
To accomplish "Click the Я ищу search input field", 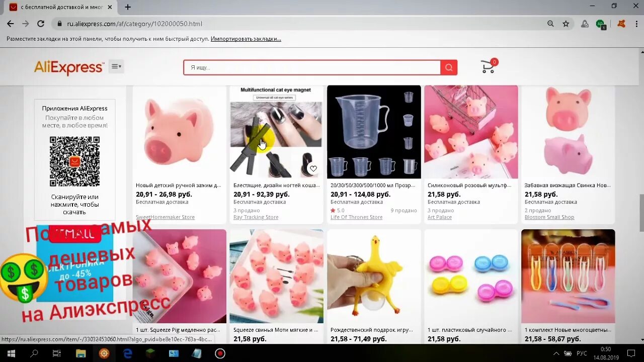I will [312, 67].
